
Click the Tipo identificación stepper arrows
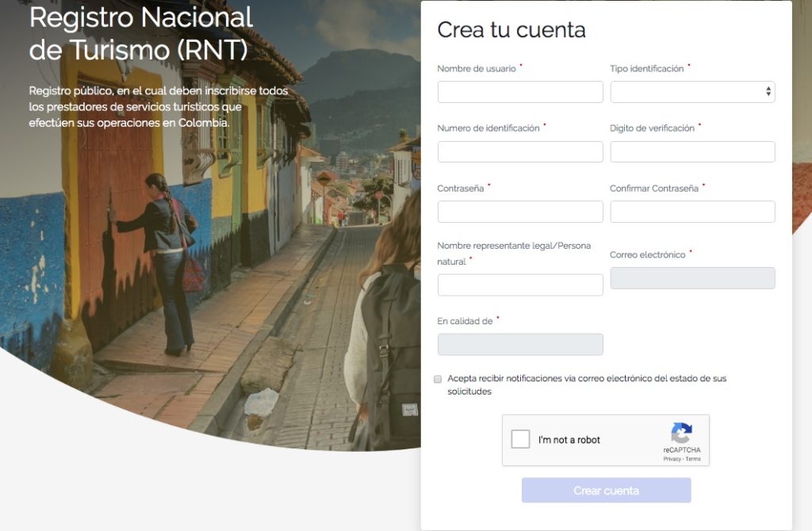pos(768,92)
